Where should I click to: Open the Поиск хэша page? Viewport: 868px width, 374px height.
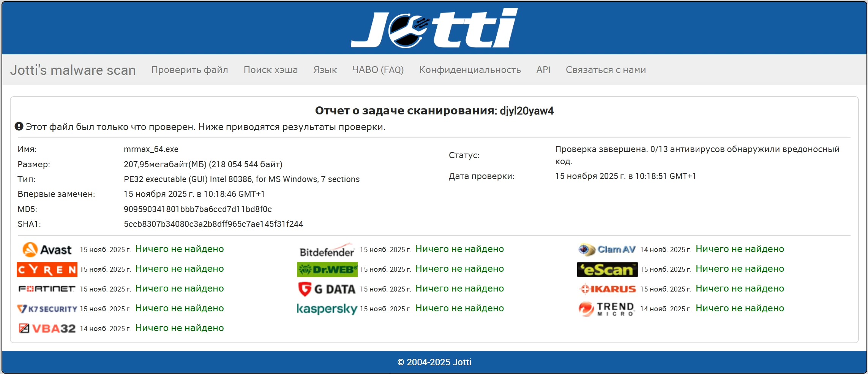270,70
